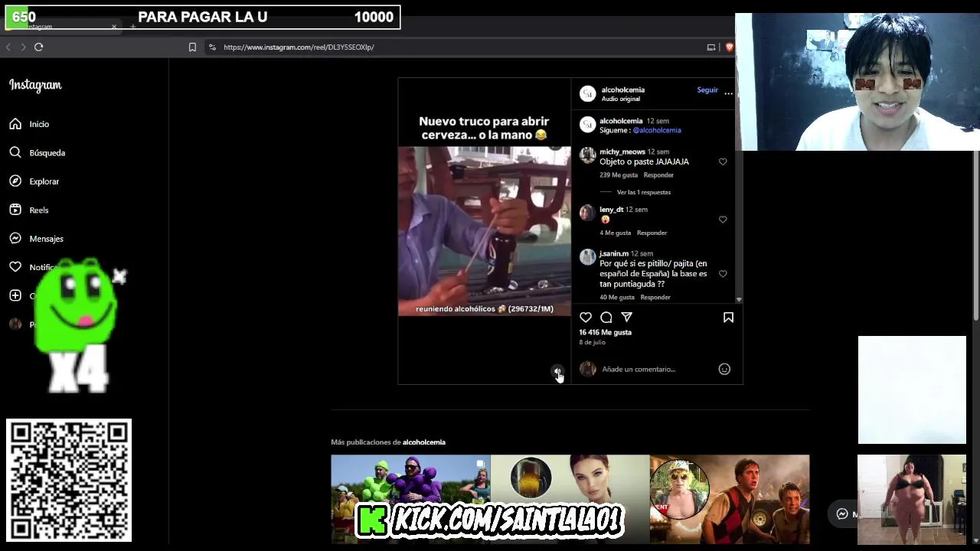The image size is (980, 551).
Task: Open the emoji picker for comments
Action: point(724,369)
